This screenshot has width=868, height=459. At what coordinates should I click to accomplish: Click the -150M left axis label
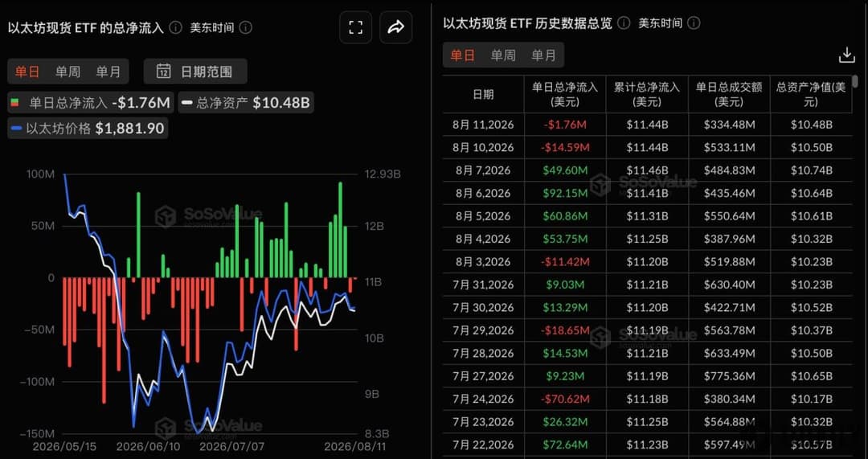pos(36,433)
